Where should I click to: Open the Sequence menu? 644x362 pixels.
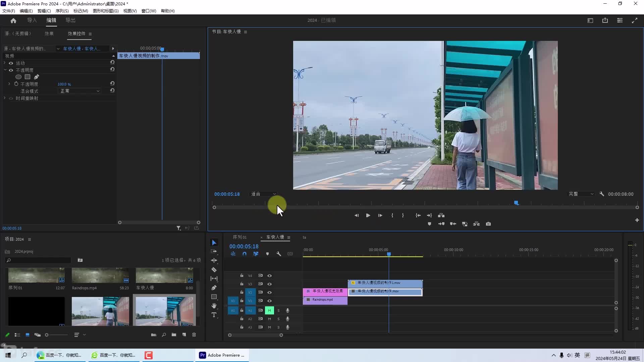(x=62, y=11)
